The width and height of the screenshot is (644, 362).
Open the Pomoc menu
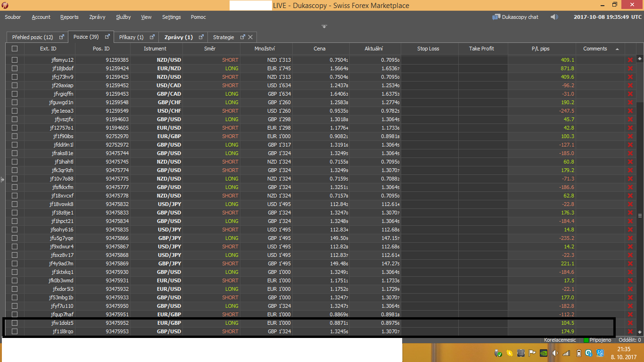tap(198, 17)
